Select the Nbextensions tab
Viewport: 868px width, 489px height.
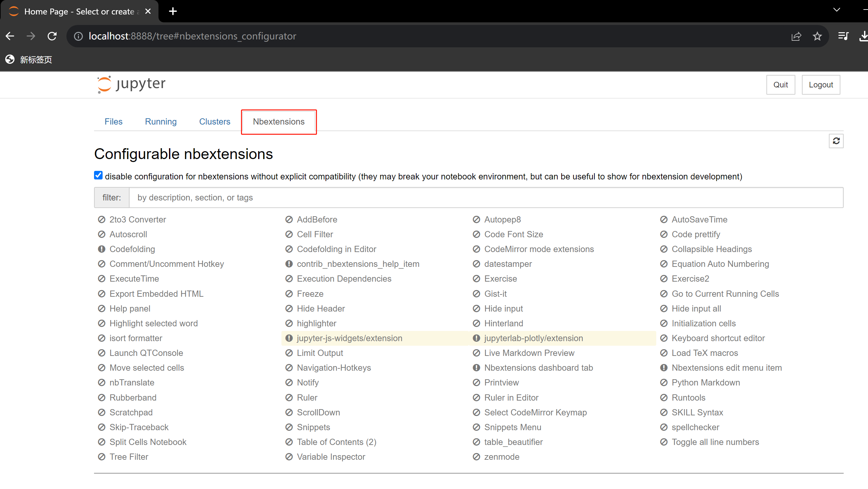point(279,122)
